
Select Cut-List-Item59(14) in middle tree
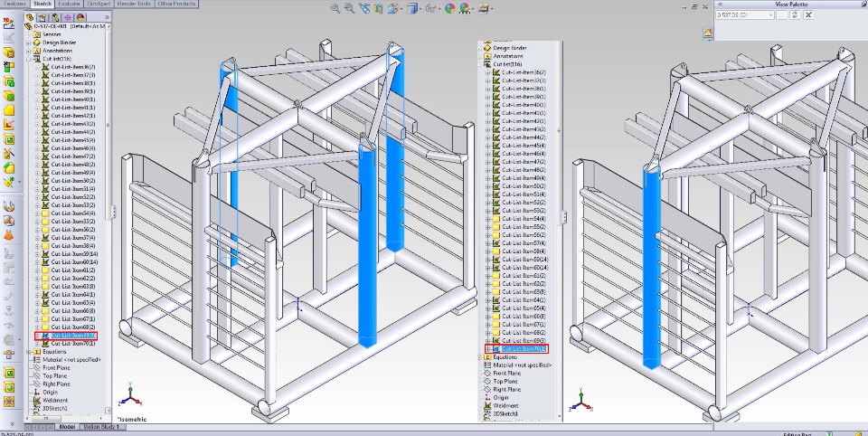click(524, 260)
